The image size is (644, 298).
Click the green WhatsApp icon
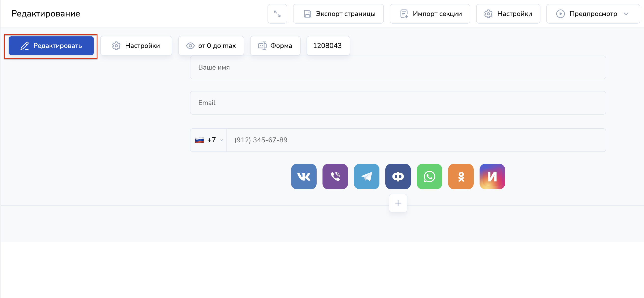429,177
